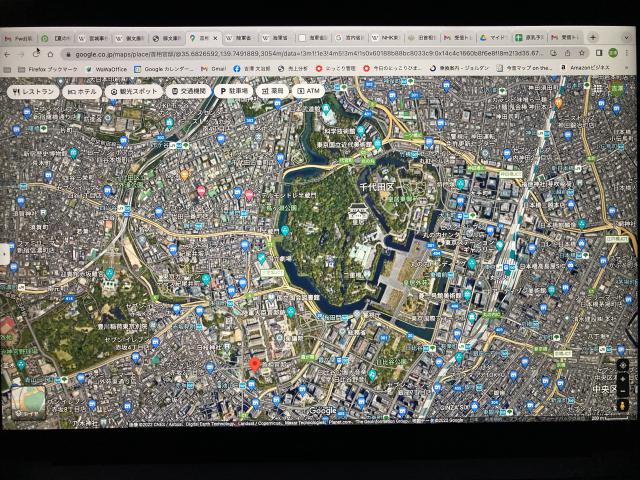This screenshot has width=640, height=480.
Task: Switch to the last Gmail 受信トレイ tab
Action: tap(565, 38)
